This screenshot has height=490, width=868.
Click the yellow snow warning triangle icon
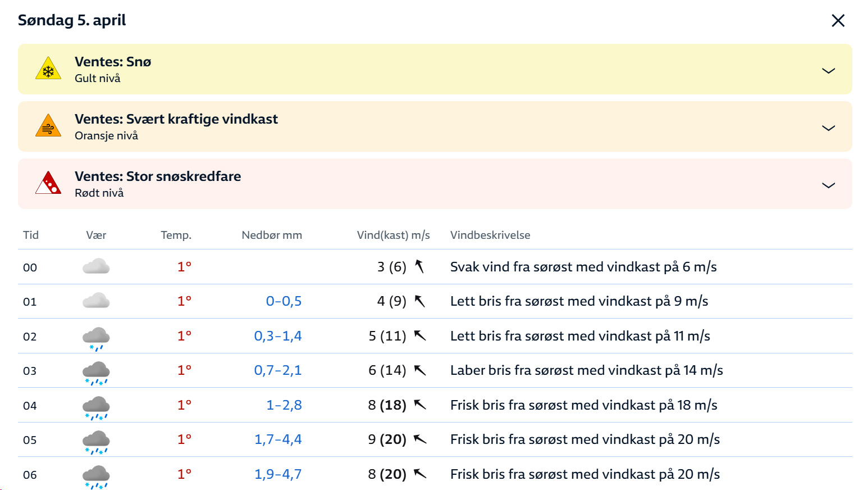click(48, 69)
